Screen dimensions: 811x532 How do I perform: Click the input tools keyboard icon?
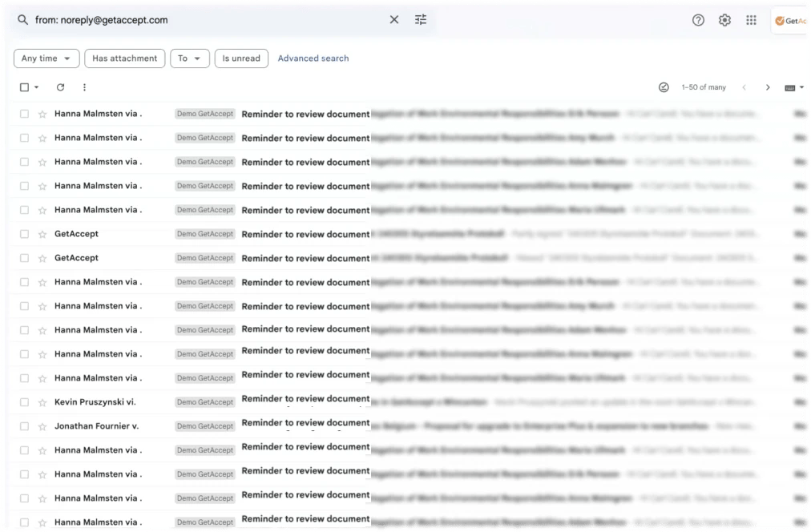[x=790, y=88]
